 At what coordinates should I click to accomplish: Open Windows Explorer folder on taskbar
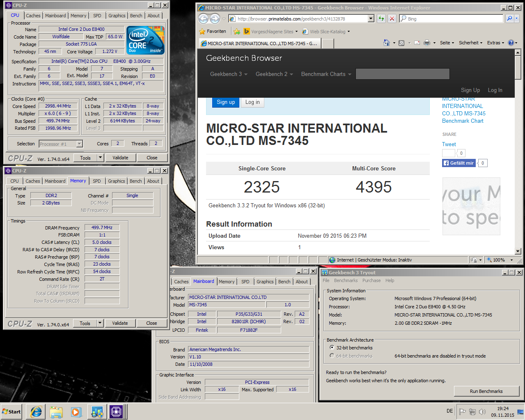coord(56,412)
